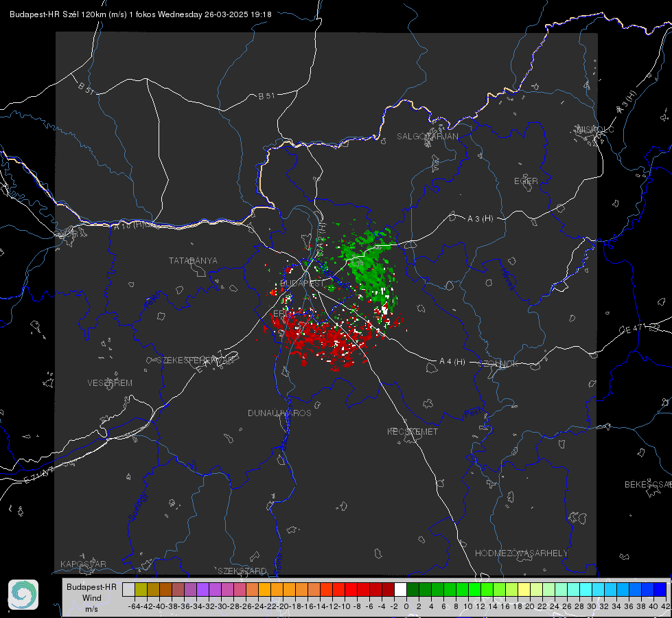This screenshot has height=618, width=672.
Task: Click the BEKESCSABA city label
Action: tap(648, 485)
